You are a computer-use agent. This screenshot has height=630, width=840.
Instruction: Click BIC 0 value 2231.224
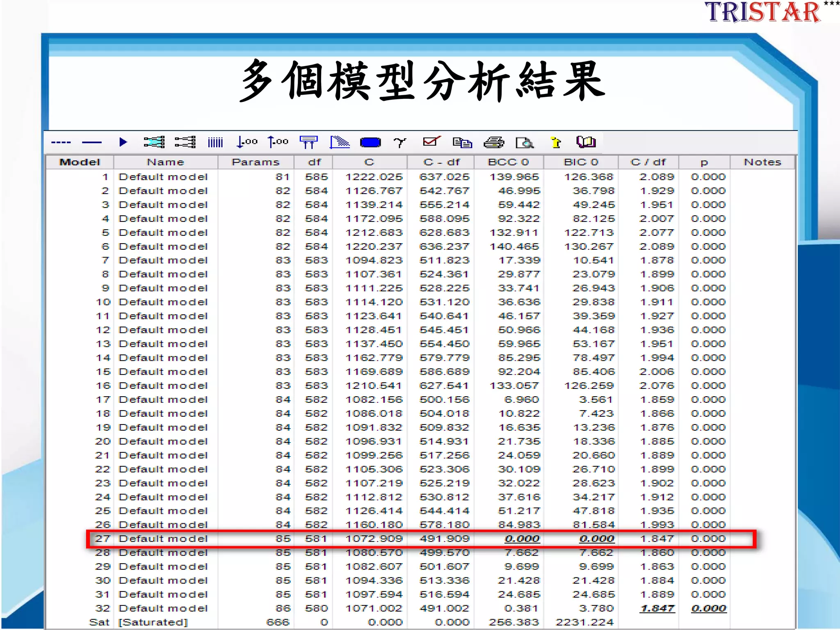[x=584, y=622]
